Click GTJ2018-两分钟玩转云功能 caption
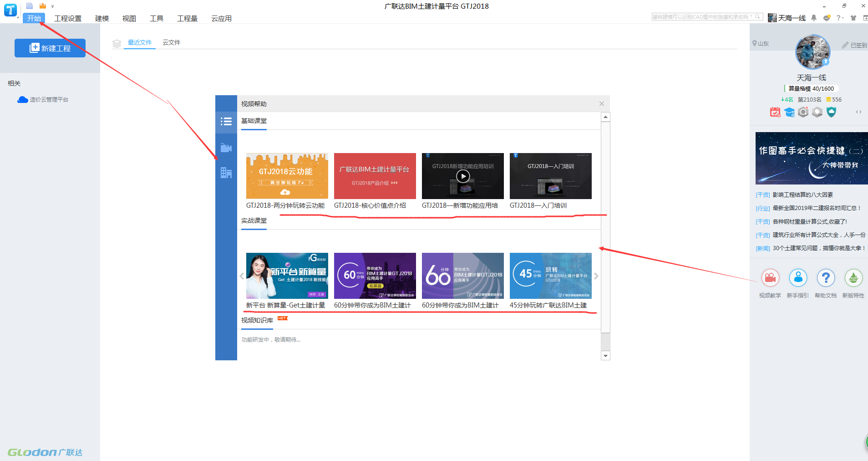Screen dimensions: 868x461 pos(285,205)
